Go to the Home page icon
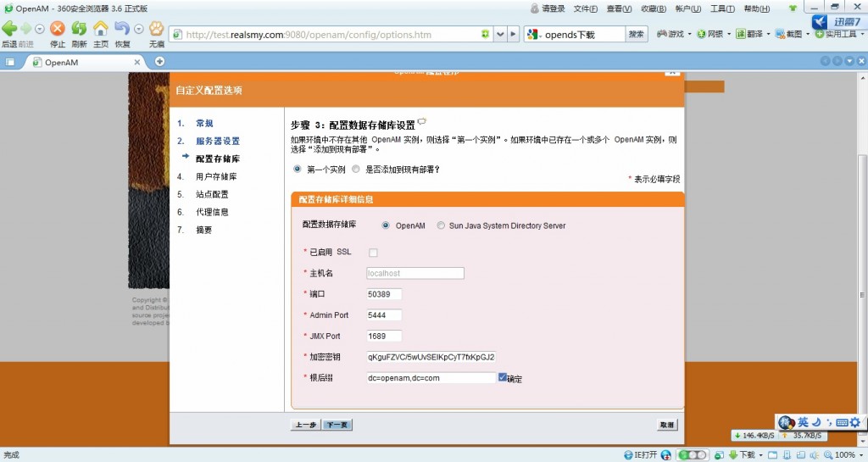 click(100, 28)
